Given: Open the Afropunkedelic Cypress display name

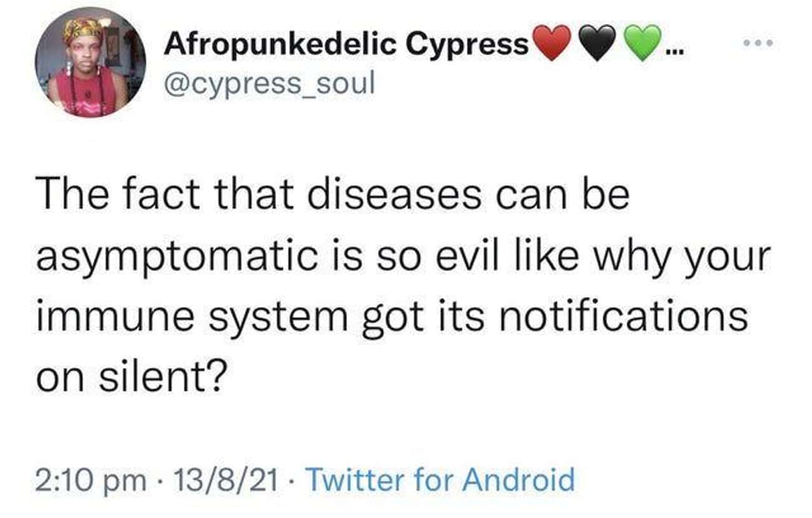Looking at the screenshot, I should 346,44.
